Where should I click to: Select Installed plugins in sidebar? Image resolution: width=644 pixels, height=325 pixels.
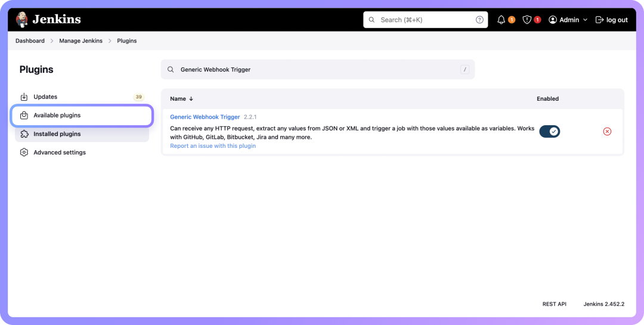coord(82,134)
